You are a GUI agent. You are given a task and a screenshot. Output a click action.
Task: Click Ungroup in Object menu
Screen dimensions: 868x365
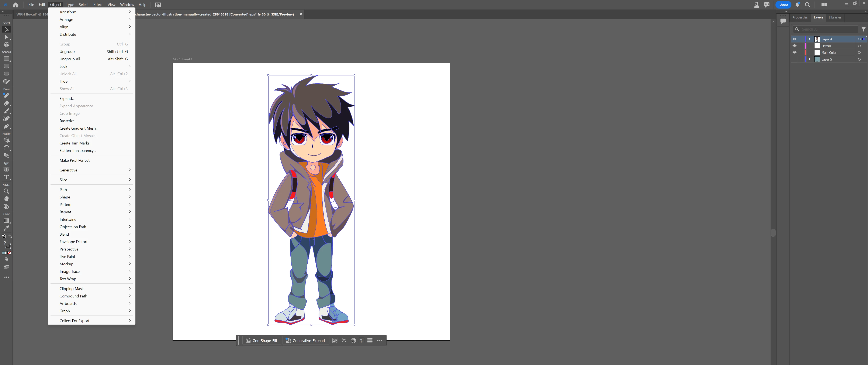coord(67,52)
